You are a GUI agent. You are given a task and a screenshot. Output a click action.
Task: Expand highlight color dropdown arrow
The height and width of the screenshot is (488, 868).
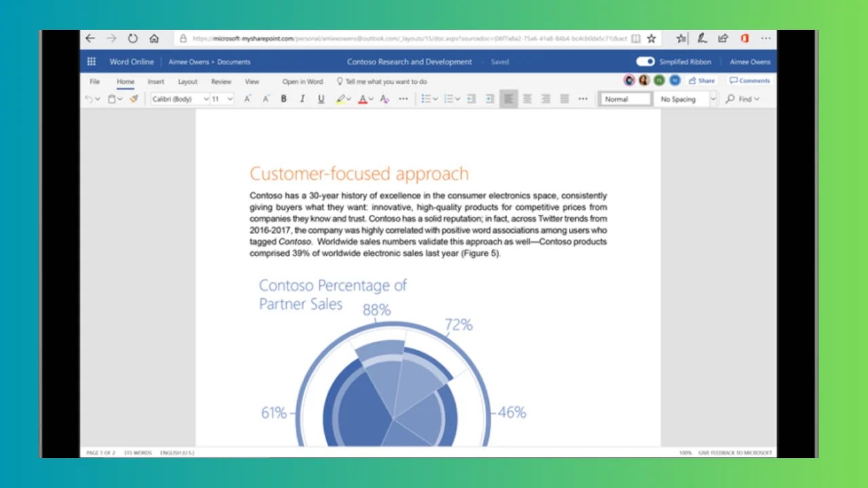click(x=349, y=99)
